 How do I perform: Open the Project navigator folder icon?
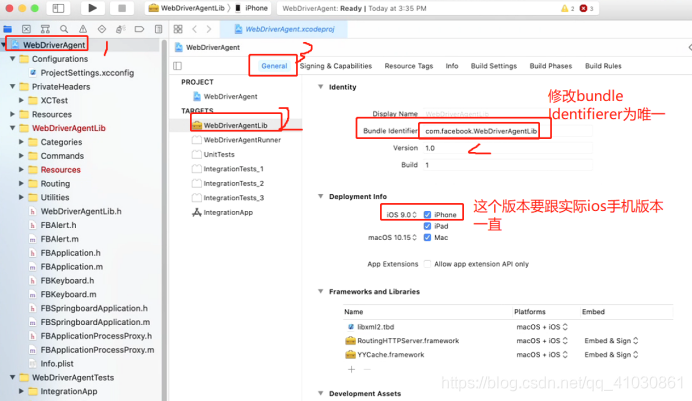(8, 29)
